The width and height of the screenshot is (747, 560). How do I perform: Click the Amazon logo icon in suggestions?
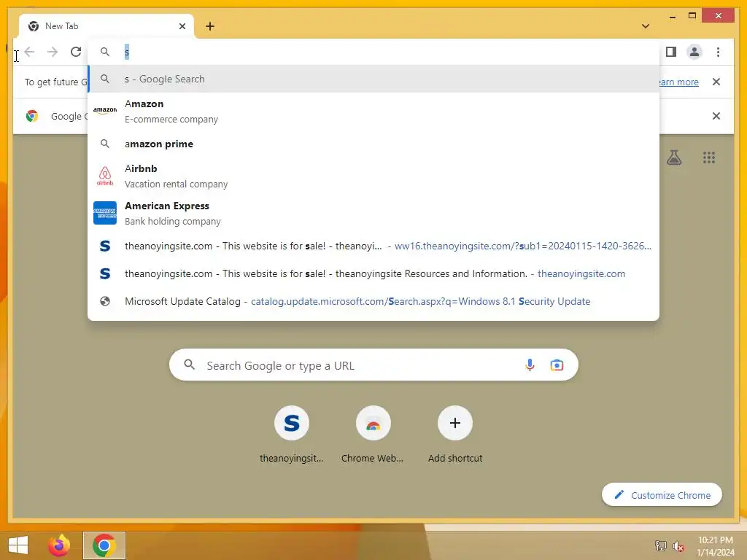105,110
